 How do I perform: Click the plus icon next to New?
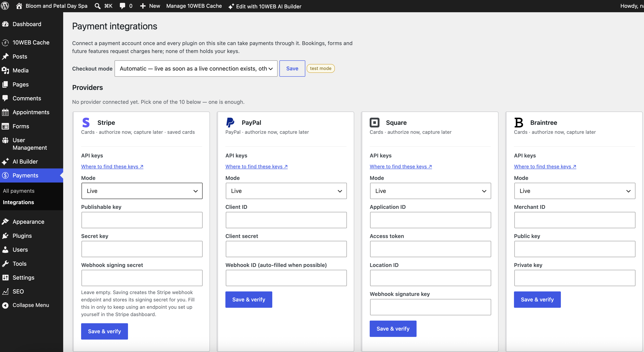(x=143, y=6)
